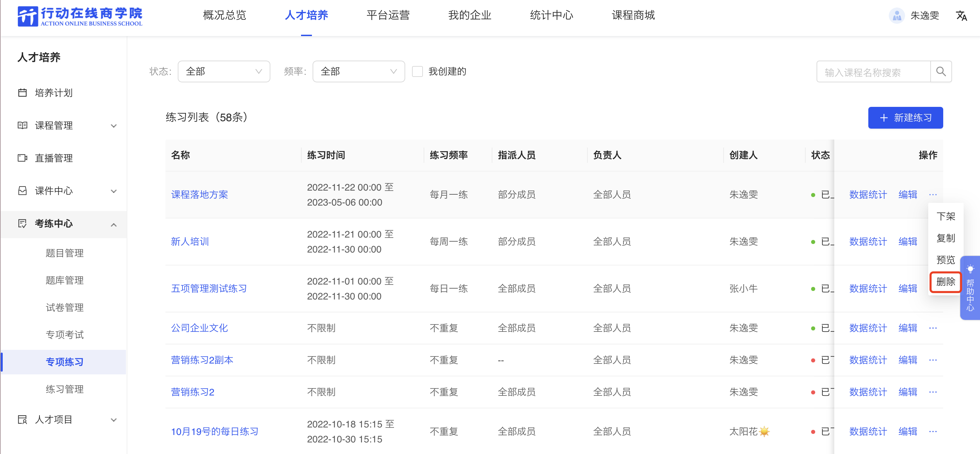Select 下架 from the popup menu
This screenshot has width=980, height=454.
946,216
